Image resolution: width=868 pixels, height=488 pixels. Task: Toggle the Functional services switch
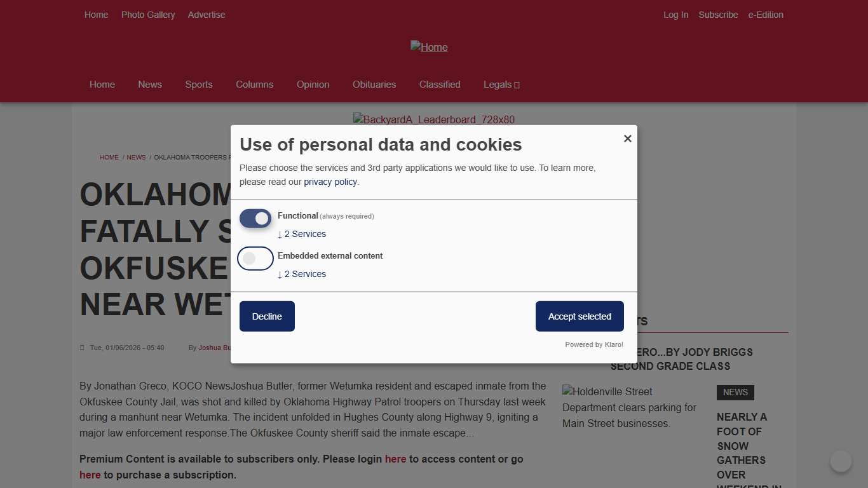click(x=255, y=219)
